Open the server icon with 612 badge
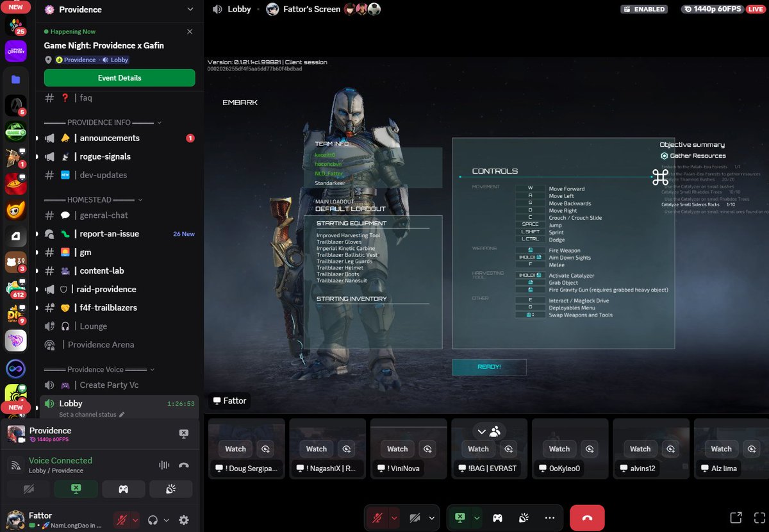 coord(16,288)
